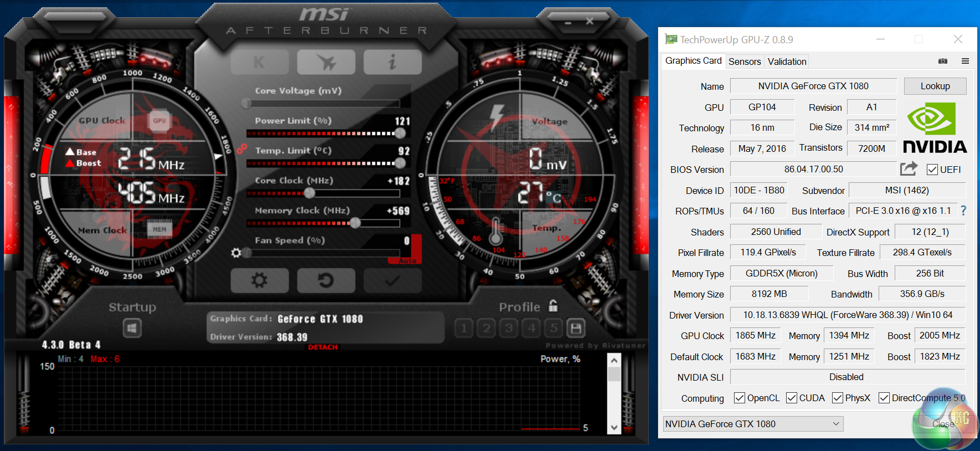The width and height of the screenshot is (980, 451).
Task: Toggle the PhysX checkbox
Action: tap(837, 398)
